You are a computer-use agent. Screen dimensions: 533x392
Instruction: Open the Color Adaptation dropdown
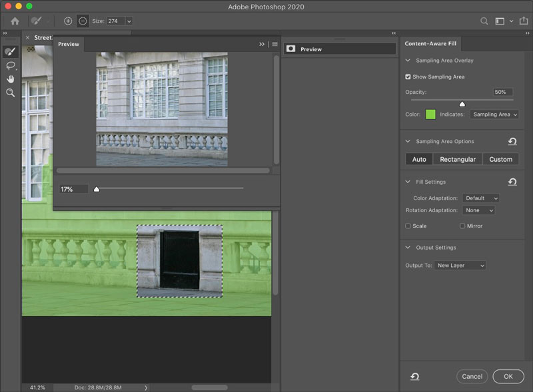pyautogui.click(x=481, y=198)
